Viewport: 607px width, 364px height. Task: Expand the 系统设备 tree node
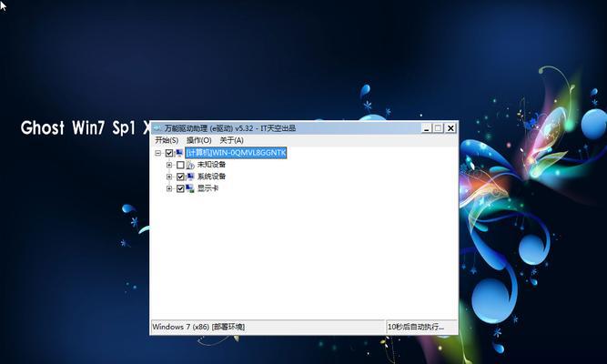click(x=169, y=177)
